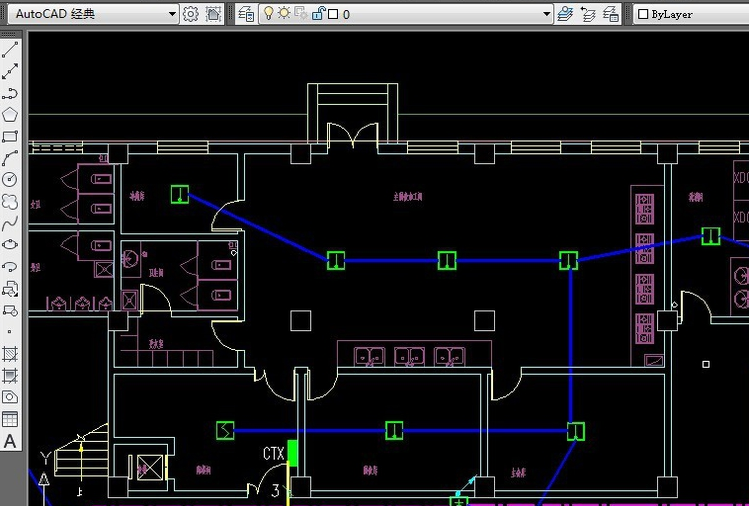Toggle the lock on layer 0

[x=318, y=14]
